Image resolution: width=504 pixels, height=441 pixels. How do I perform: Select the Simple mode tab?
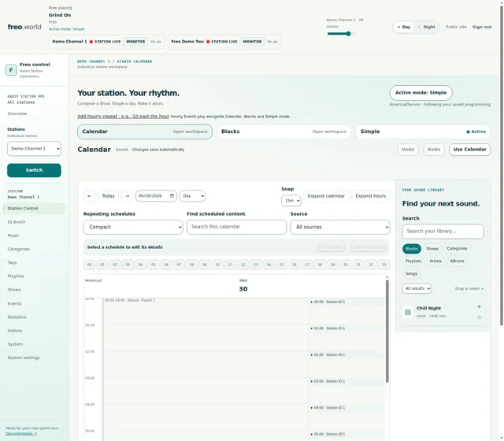[423, 132]
